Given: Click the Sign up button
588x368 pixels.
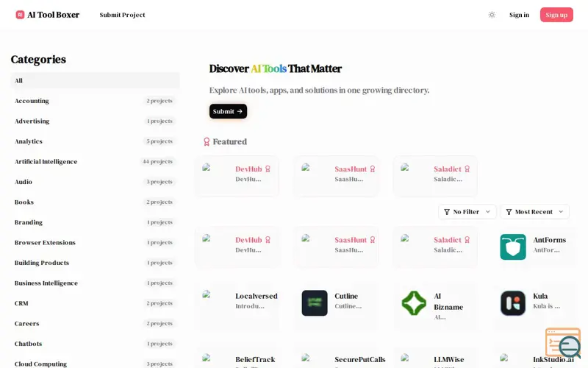Looking at the screenshot, I should click(x=556, y=15).
